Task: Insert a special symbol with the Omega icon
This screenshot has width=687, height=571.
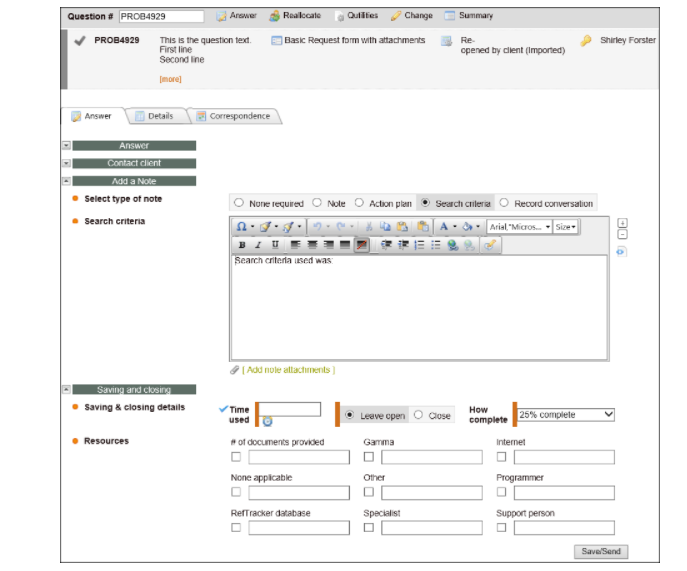Action: 241,227
